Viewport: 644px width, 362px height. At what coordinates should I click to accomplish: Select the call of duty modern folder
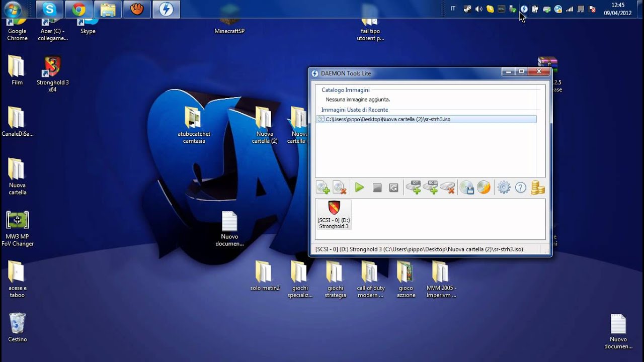370,280
